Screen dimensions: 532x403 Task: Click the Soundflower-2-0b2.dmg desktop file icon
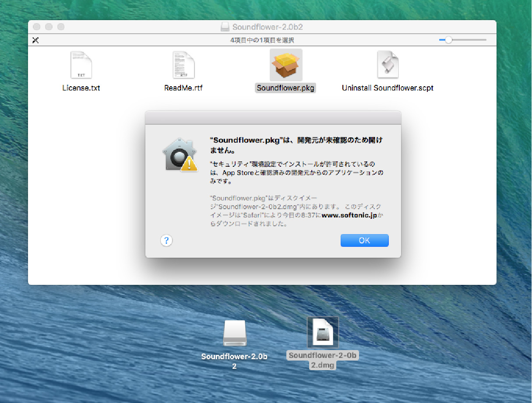[323, 333]
